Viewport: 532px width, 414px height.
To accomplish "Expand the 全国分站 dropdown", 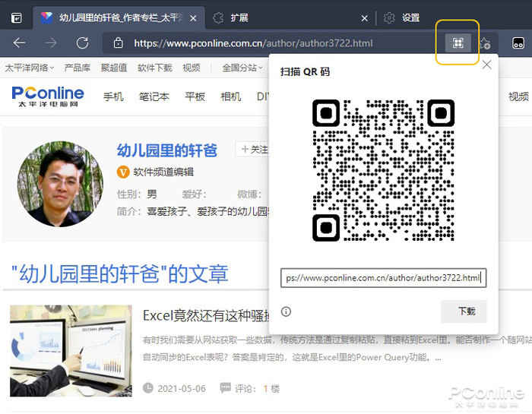I will click(x=242, y=68).
